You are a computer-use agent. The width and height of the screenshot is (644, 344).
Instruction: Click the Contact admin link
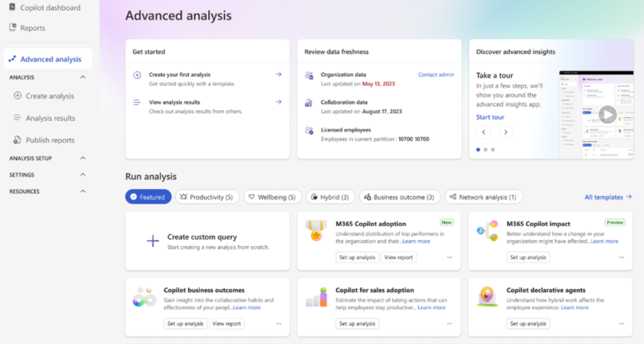[436, 74]
